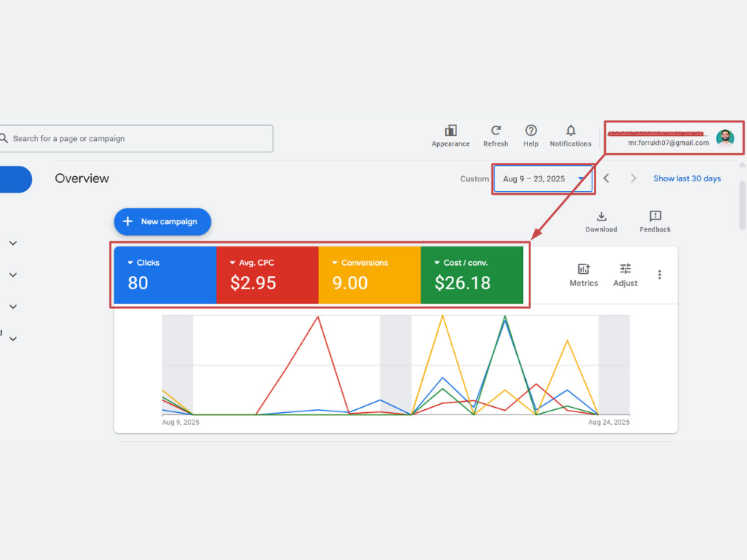The width and height of the screenshot is (747, 560).
Task: Click the page vertical scrollbar
Action: (x=743, y=205)
